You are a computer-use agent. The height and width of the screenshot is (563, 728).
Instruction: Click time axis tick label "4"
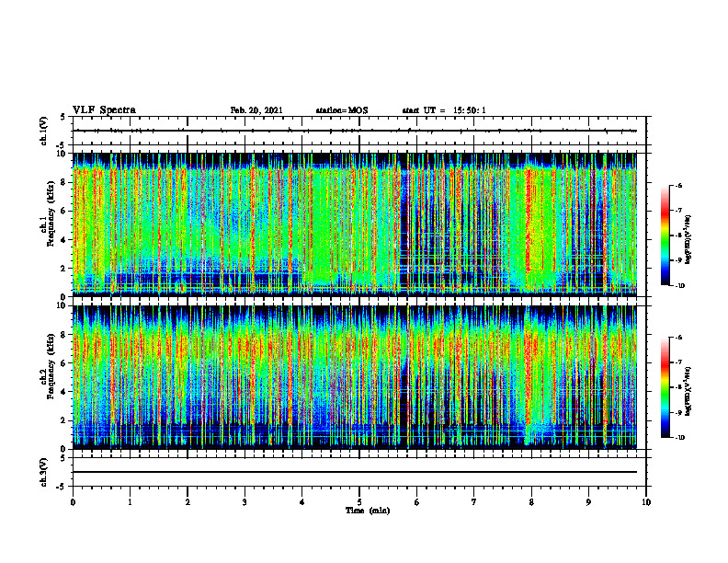pyautogui.click(x=301, y=502)
